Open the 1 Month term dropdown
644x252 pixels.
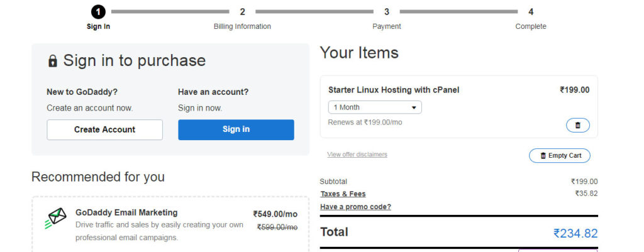pos(375,107)
